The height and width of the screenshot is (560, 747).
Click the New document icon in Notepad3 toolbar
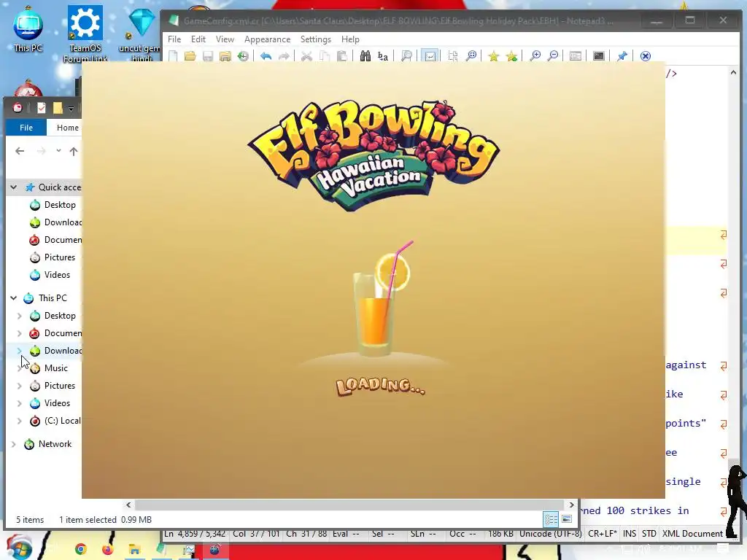point(173,56)
